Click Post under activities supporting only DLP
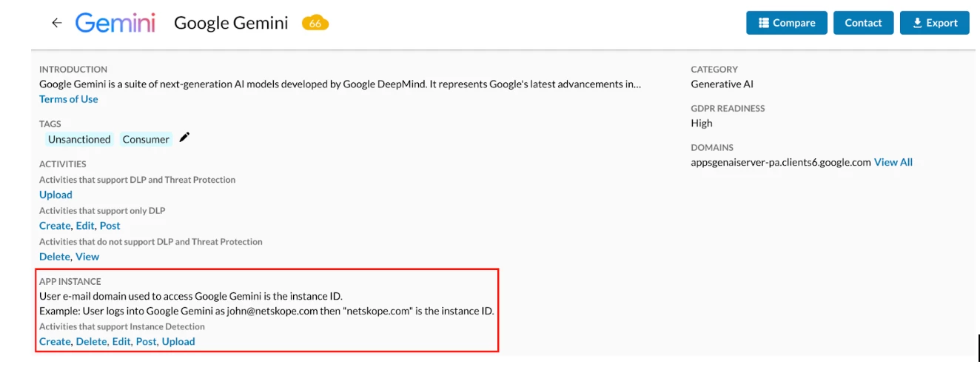 click(x=110, y=226)
